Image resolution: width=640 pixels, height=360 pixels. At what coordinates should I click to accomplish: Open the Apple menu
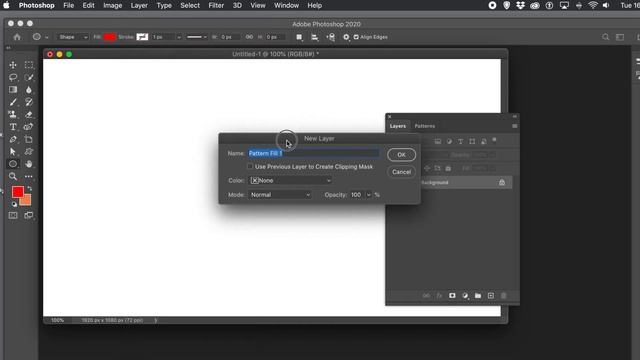coord(7,5)
